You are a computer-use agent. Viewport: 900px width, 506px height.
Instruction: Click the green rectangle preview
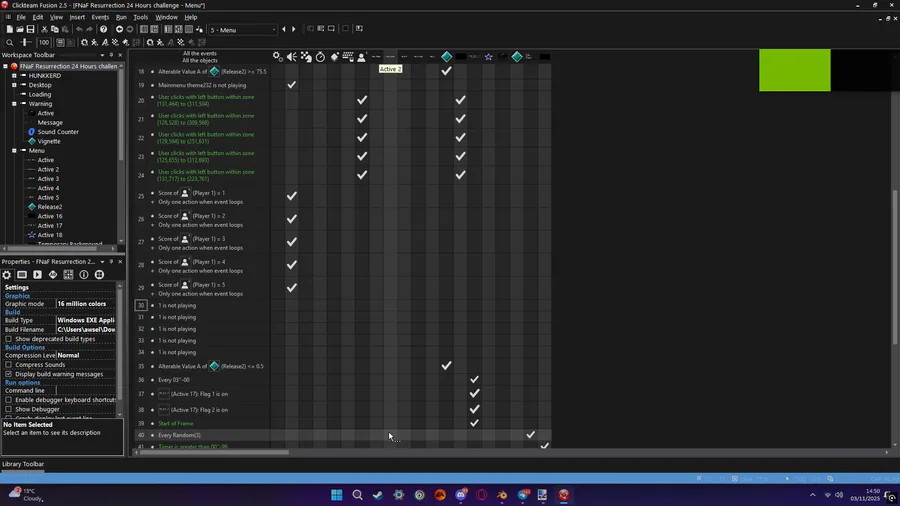(x=794, y=70)
